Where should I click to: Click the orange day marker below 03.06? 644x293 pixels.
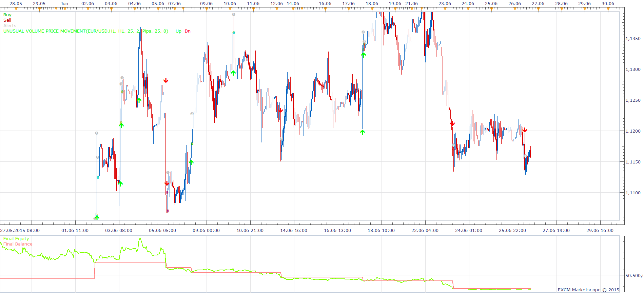click(111, 9)
